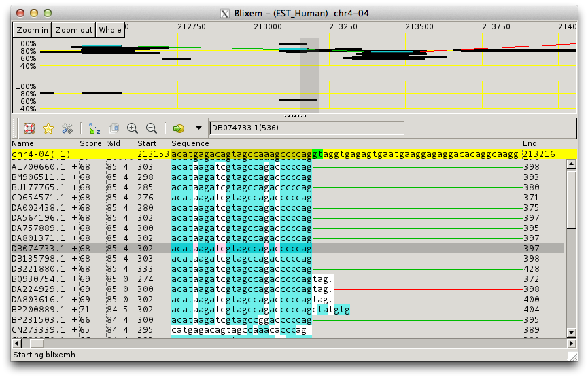Select the DA002438.1 row
The width and height of the screenshot is (588, 377).
(288, 208)
